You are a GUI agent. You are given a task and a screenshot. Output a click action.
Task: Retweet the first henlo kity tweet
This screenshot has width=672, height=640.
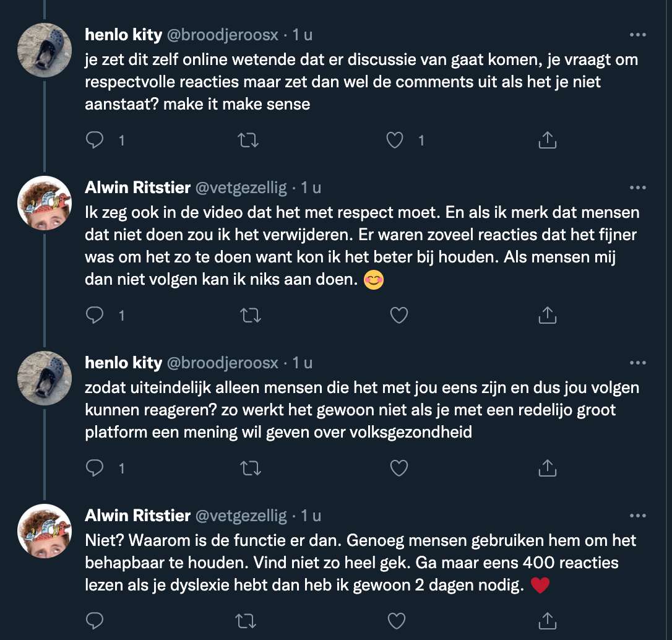248,140
